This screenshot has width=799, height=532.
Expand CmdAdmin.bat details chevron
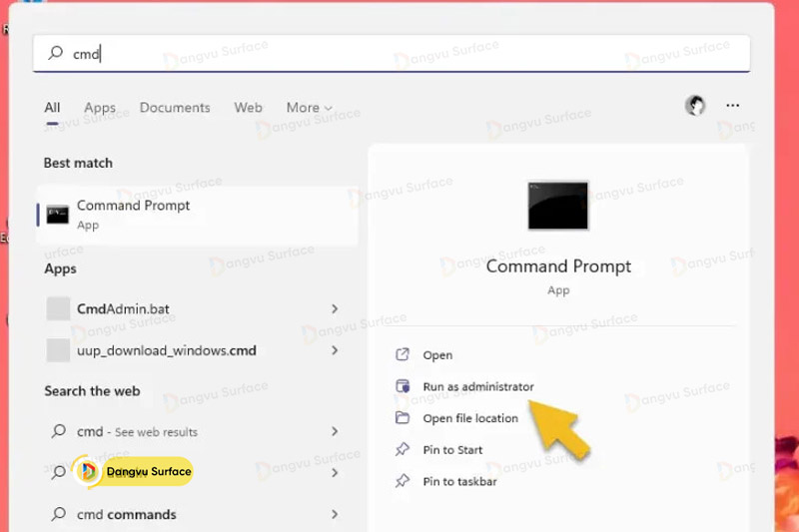(335, 308)
